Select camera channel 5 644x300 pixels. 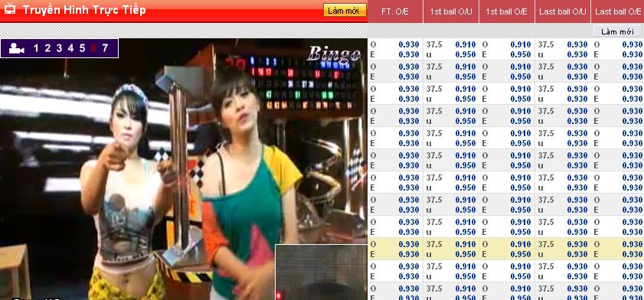point(82,48)
